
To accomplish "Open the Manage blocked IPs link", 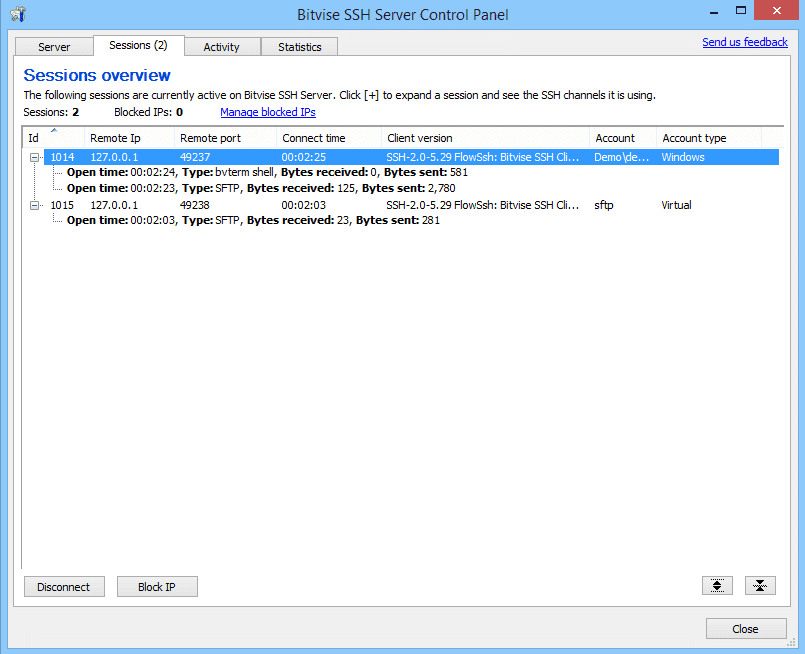I will click(267, 112).
